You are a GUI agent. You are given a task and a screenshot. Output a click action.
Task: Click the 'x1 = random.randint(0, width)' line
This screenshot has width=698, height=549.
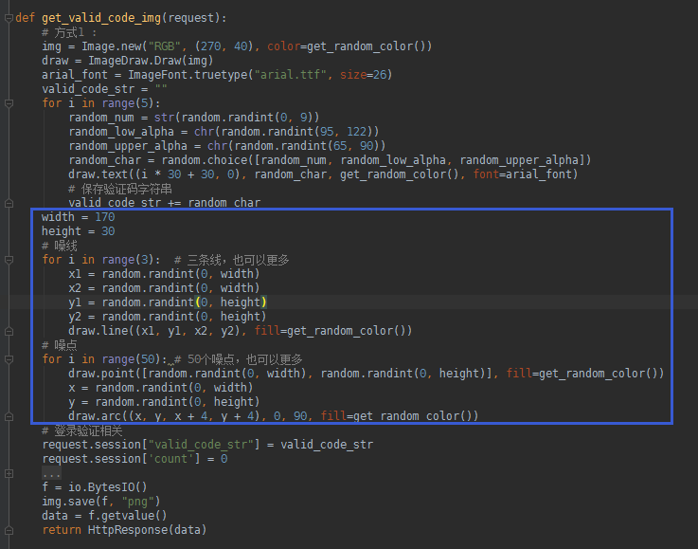pyautogui.click(x=164, y=274)
